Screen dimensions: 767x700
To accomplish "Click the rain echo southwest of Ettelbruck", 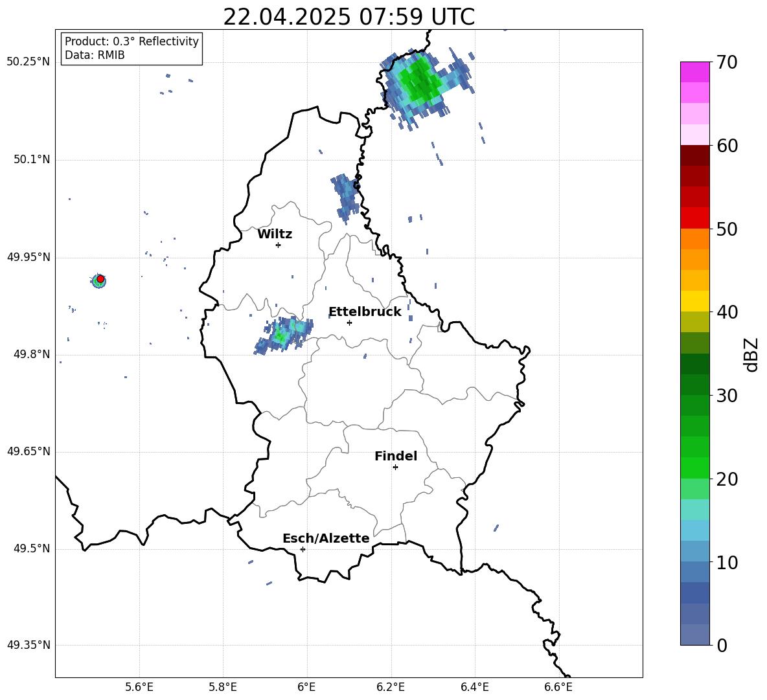I will point(284,335).
